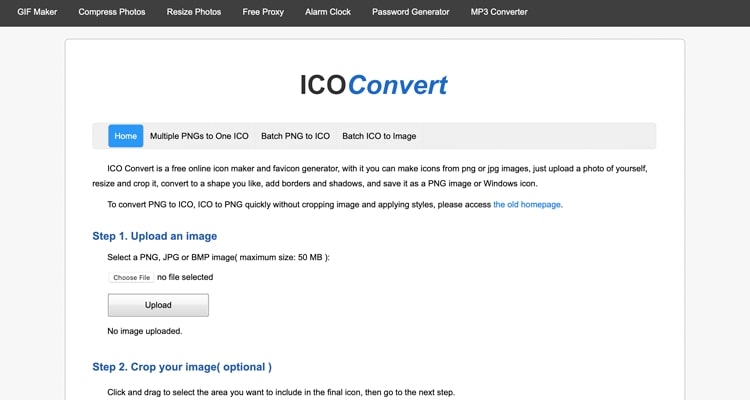
Task: Open the Alarm Clock tool
Action: point(328,12)
